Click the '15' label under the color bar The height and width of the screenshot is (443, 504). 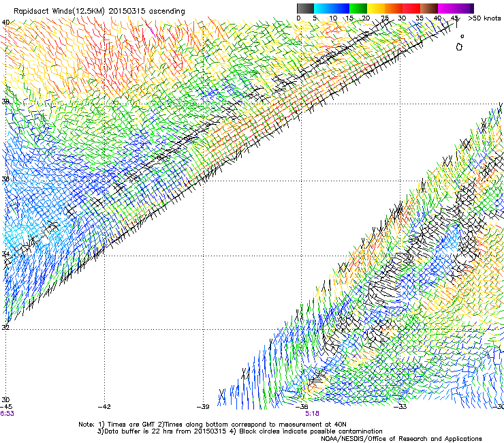349,18
